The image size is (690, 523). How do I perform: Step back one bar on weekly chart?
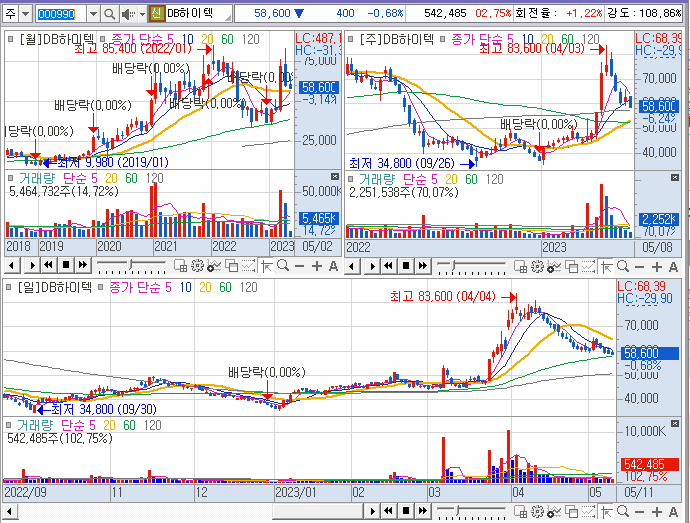tap(352, 266)
